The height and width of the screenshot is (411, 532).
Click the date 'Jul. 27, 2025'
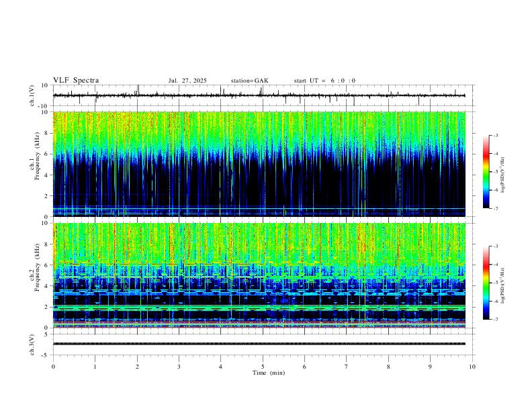click(187, 81)
